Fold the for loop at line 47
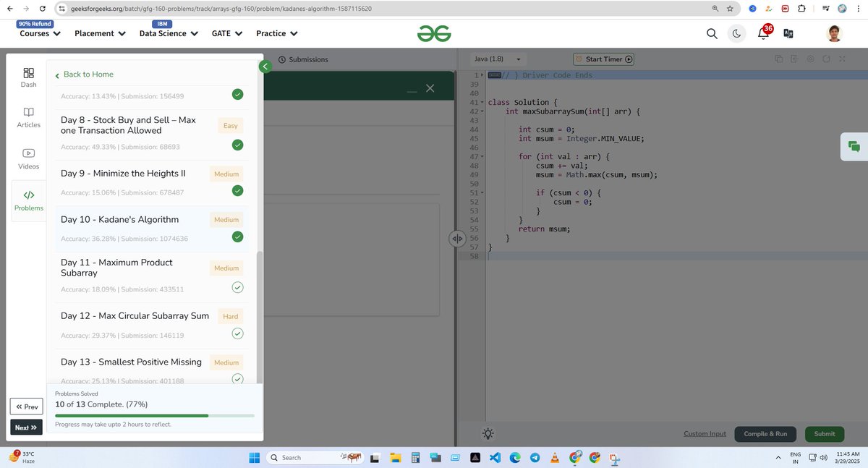This screenshot has height=468, width=868. point(482,156)
